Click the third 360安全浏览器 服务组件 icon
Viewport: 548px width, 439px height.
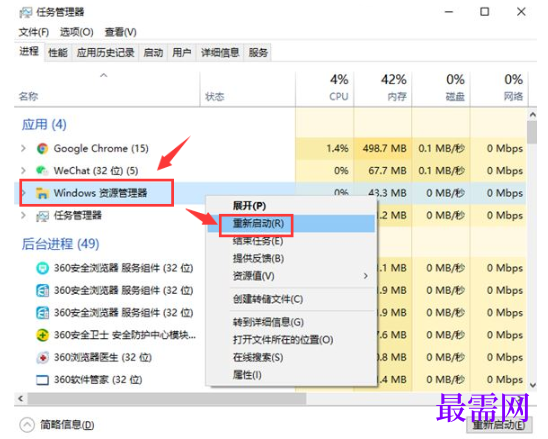42,313
